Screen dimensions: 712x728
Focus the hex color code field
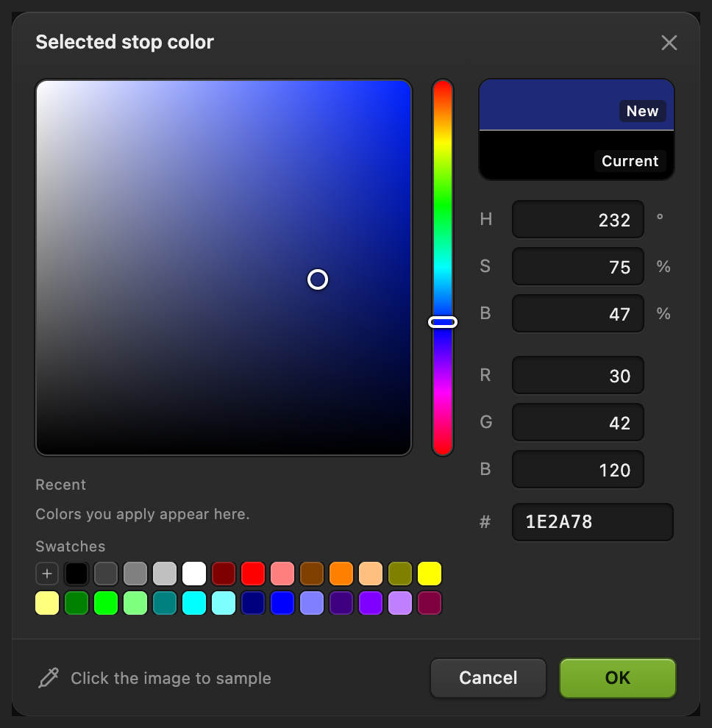[x=593, y=522]
